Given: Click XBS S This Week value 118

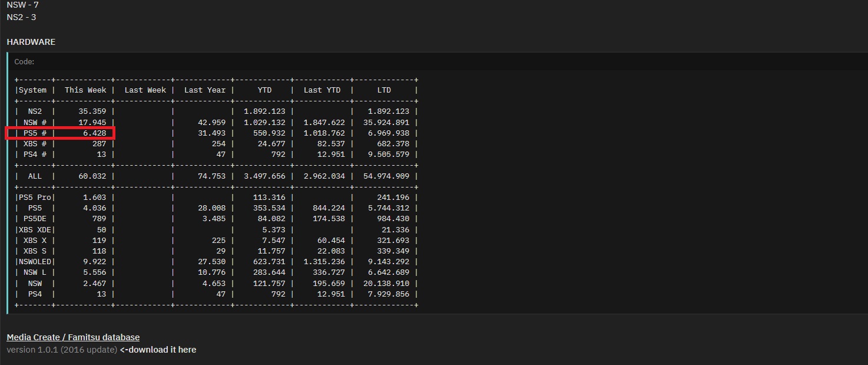Looking at the screenshot, I should [100, 251].
